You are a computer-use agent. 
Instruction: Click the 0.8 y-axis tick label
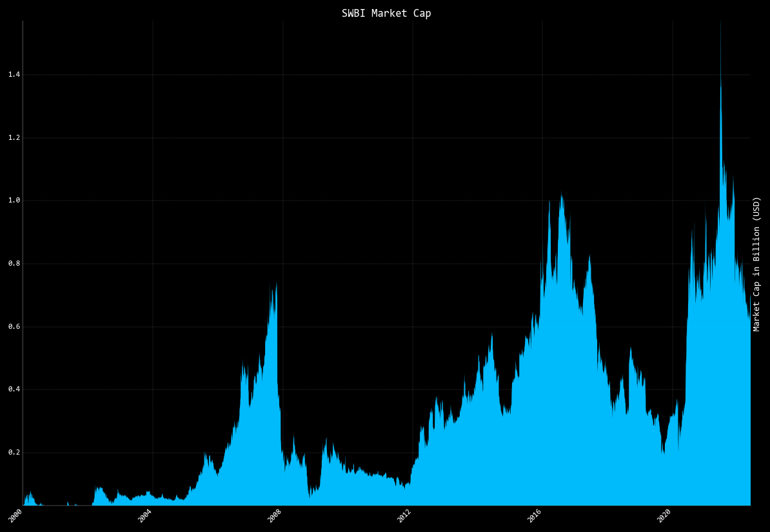coord(14,263)
